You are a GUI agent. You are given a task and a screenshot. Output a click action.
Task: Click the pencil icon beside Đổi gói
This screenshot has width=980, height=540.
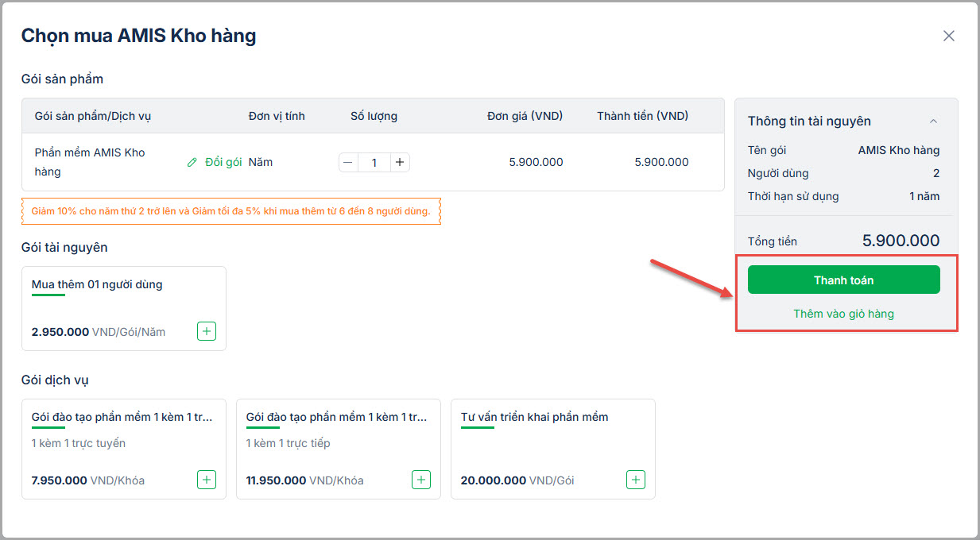click(192, 162)
